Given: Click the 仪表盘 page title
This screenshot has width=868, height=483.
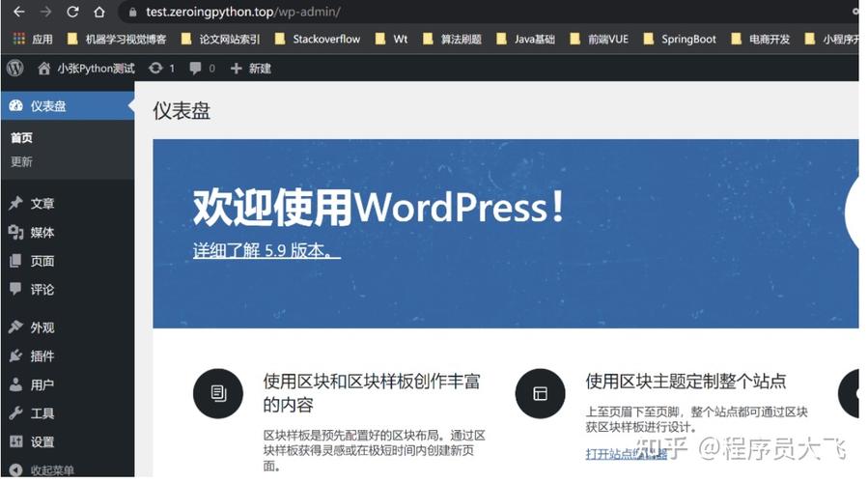Looking at the screenshot, I should pyautogui.click(x=182, y=111).
